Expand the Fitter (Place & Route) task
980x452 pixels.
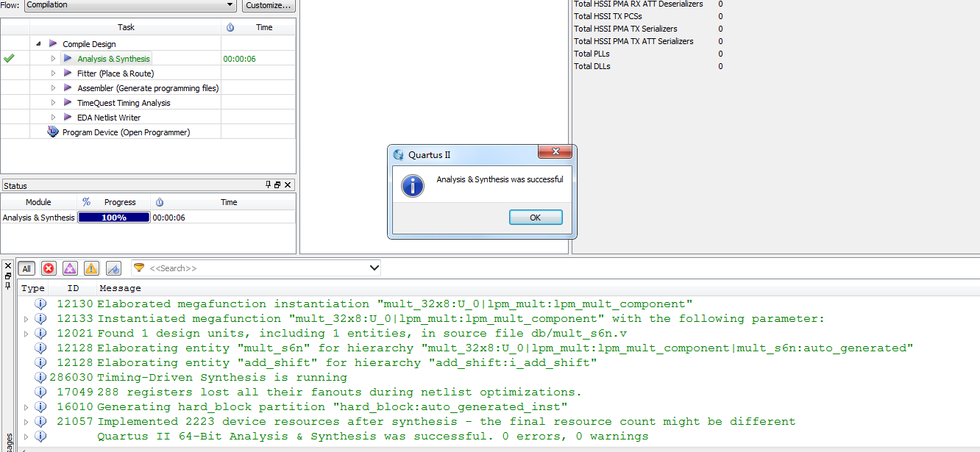pos(53,73)
